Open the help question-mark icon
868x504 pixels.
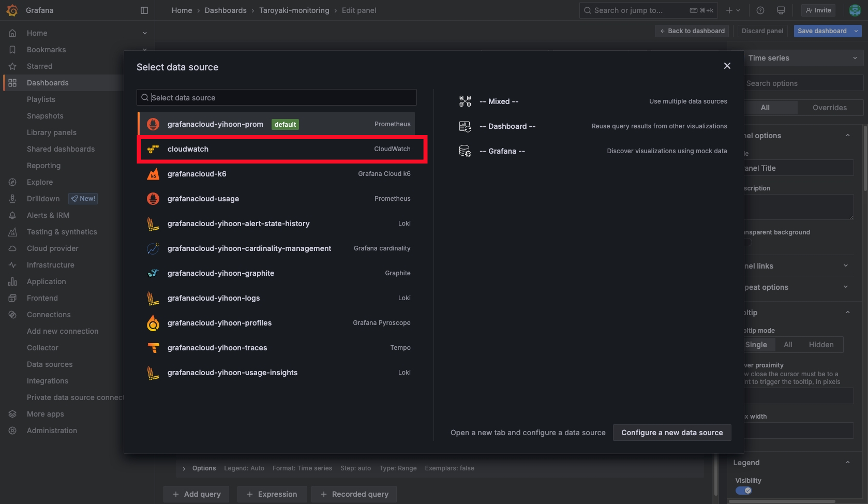click(760, 10)
